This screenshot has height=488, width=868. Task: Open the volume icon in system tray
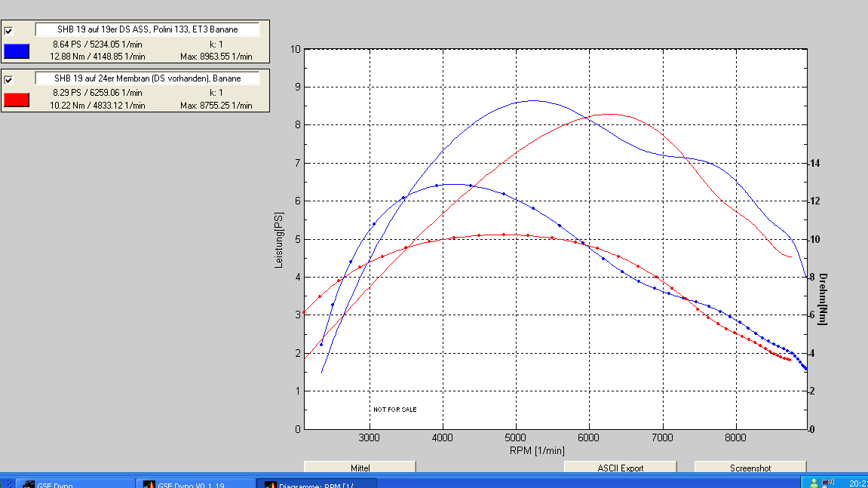point(827,483)
